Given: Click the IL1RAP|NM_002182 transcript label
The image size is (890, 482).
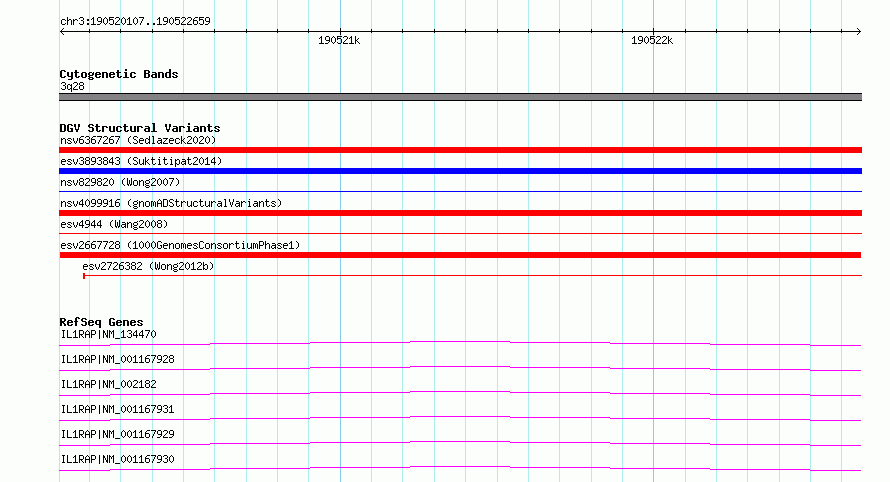Looking at the screenshot, I should pyautogui.click(x=108, y=384).
